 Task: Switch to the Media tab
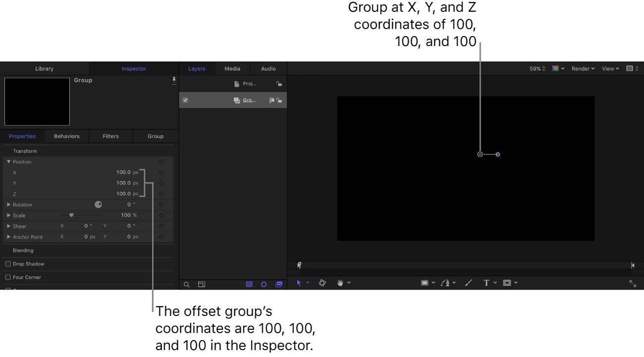tap(232, 68)
